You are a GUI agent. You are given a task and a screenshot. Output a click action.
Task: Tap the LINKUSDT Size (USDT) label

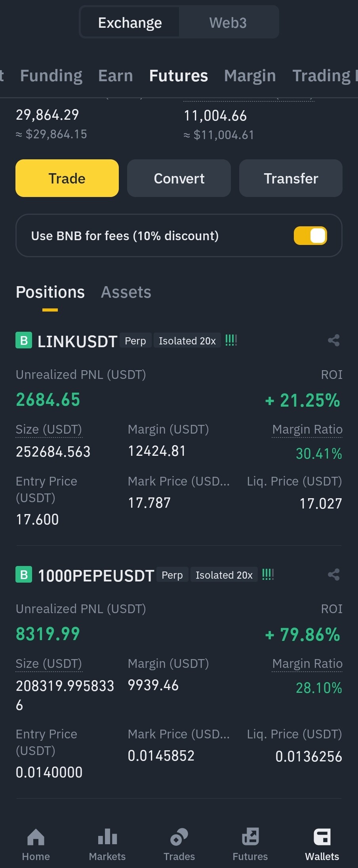[x=49, y=429]
